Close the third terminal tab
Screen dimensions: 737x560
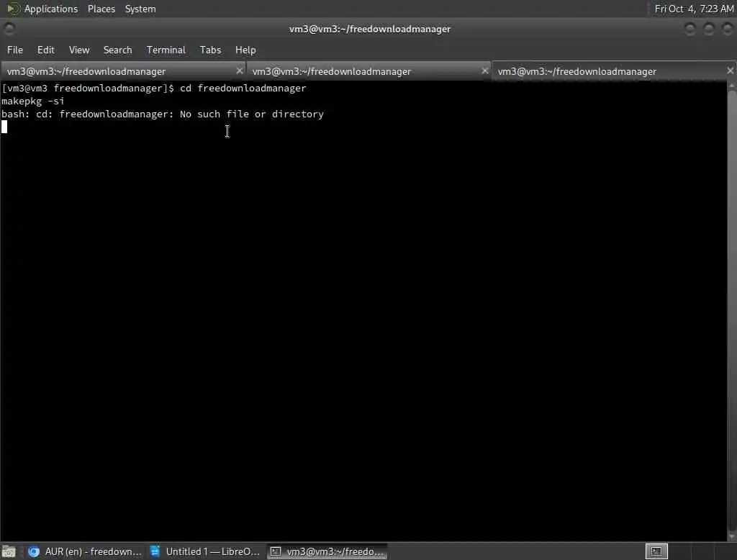click(730, 71)
